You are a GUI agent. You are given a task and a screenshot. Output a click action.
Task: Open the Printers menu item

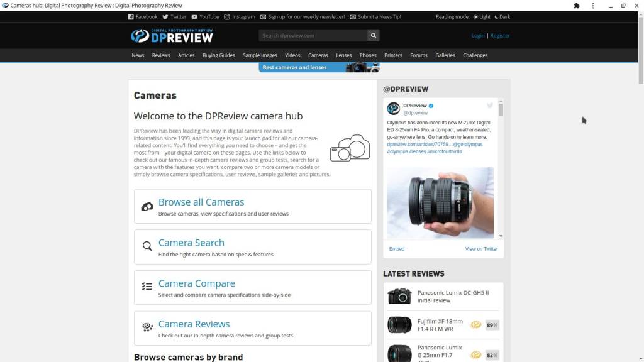[393, 55]
